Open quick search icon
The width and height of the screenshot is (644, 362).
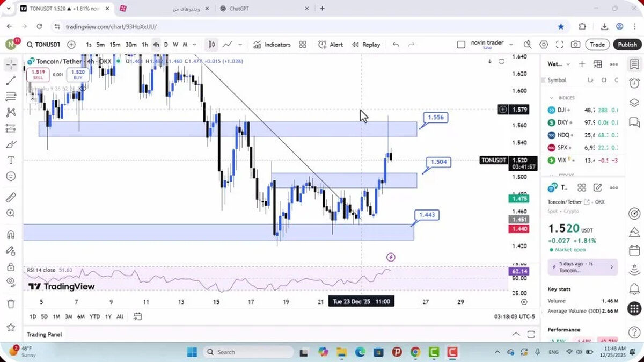(528, 45)
